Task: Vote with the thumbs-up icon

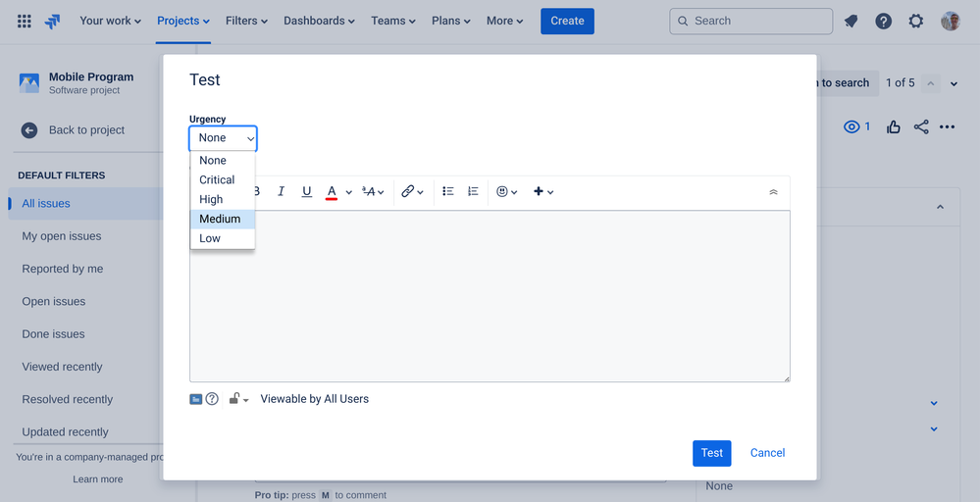Action: [x=893, y=127]
